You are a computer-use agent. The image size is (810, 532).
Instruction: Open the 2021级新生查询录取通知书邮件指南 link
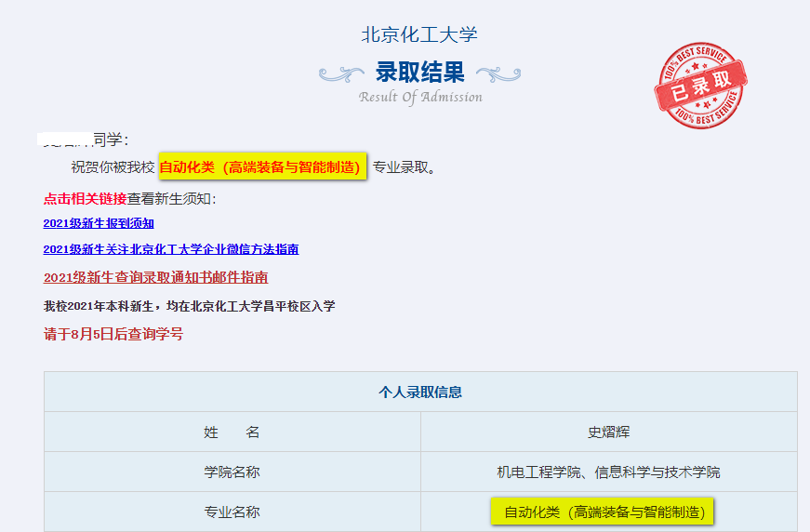coord(155,277)
